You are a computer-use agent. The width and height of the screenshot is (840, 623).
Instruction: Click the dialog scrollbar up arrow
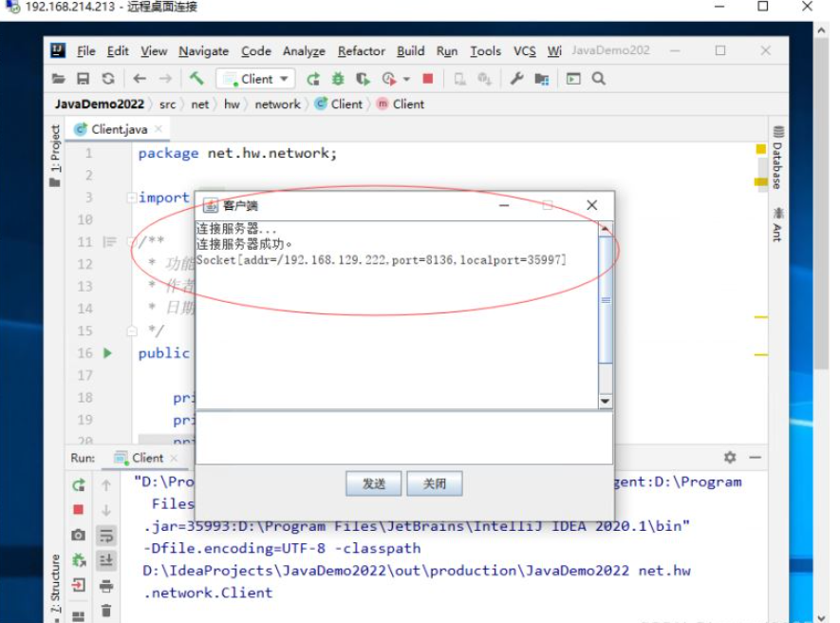click(606, 229)
